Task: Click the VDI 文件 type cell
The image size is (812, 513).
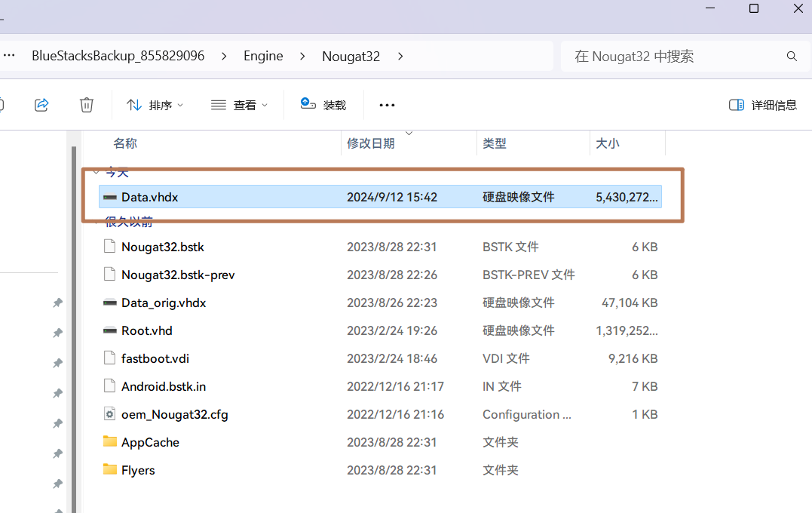Action: pos(506,358)
